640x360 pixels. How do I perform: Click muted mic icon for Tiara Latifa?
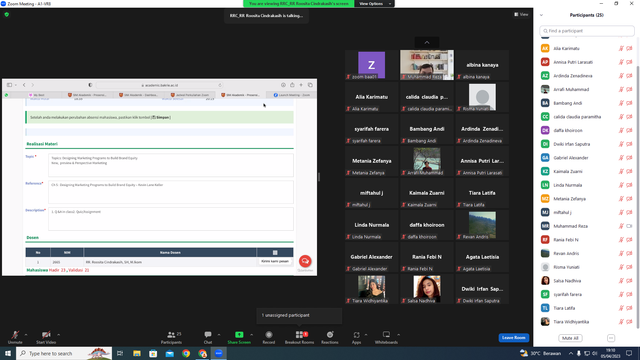coord(621,308)
